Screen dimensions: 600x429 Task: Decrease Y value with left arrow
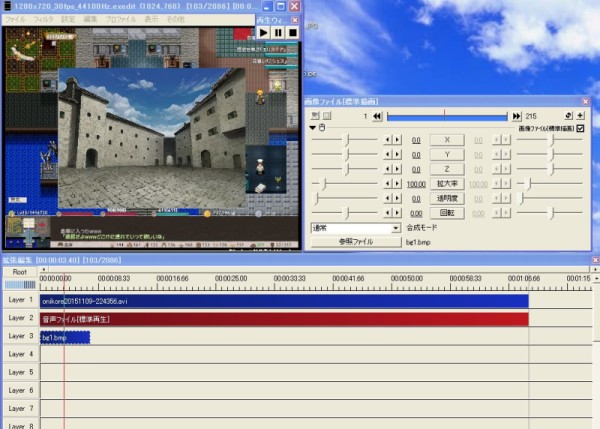pos(387,155)
